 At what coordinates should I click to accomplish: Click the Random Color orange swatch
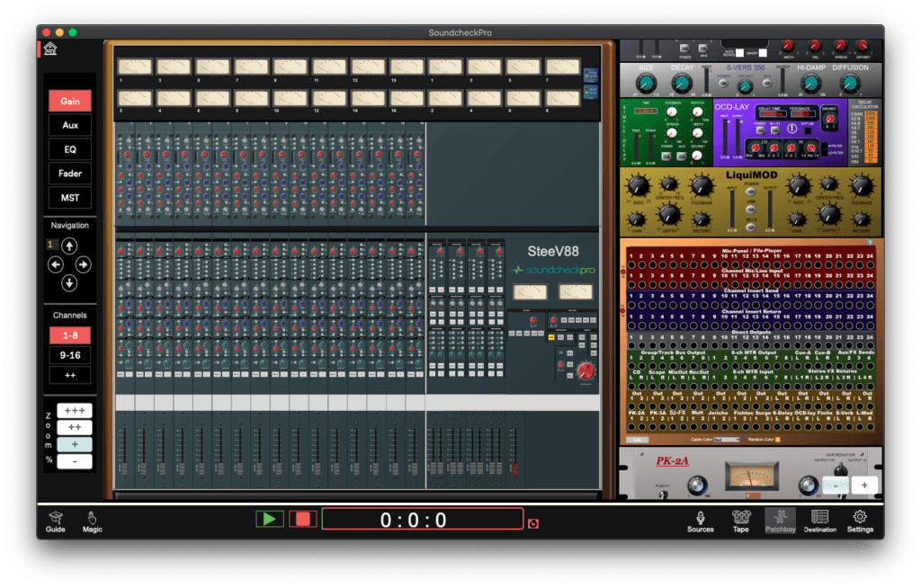tap(778, 440)
